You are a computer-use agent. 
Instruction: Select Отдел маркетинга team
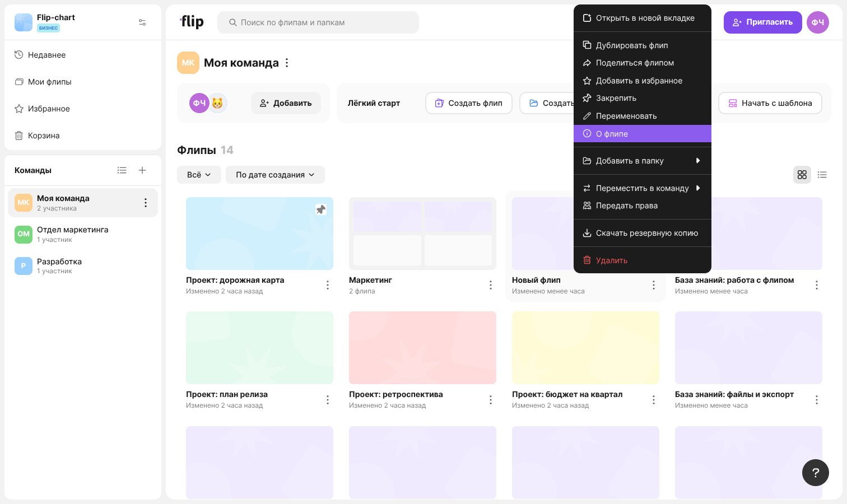pyautogui.click(x=83, y=234)
